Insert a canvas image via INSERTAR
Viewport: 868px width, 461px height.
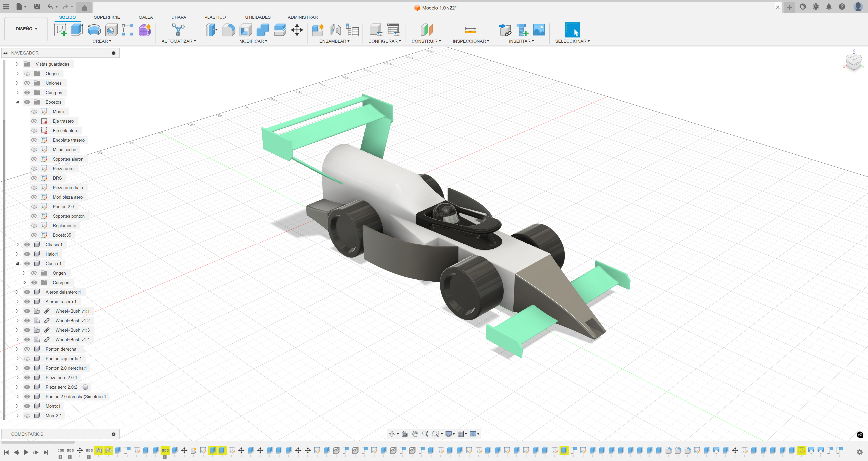(x=539, y=30)
